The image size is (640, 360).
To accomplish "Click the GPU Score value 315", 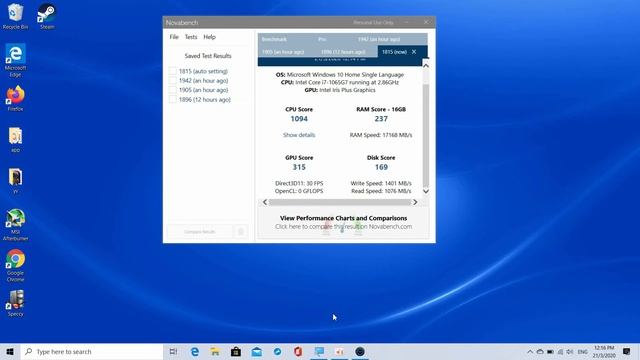I will [x=299, y=167].
